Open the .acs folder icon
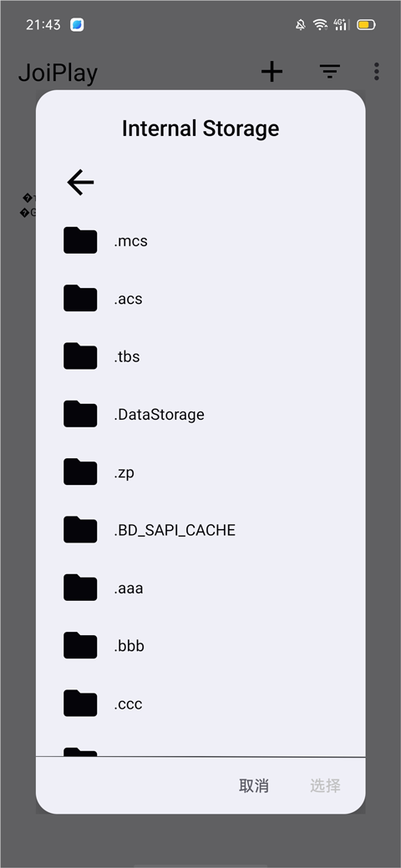The height and width of the screenshot is (868, 401). pyautogui.click(x=80, y=299)
